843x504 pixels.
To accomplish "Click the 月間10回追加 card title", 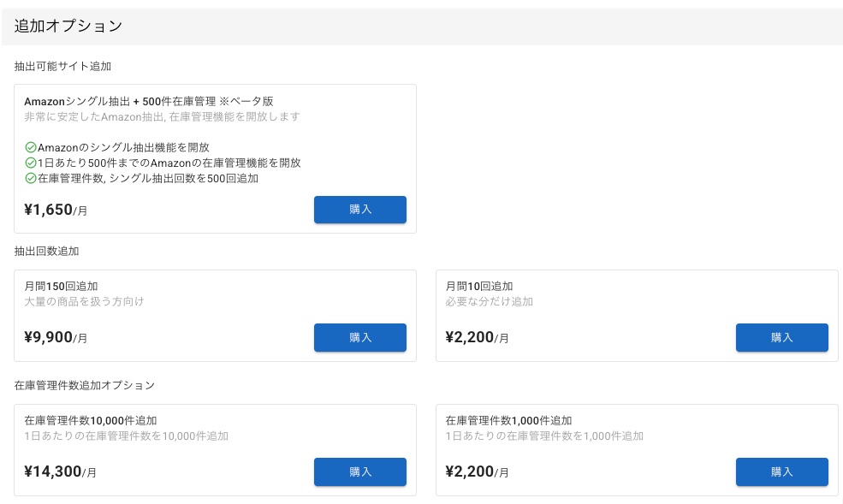I will click(479, 286).
